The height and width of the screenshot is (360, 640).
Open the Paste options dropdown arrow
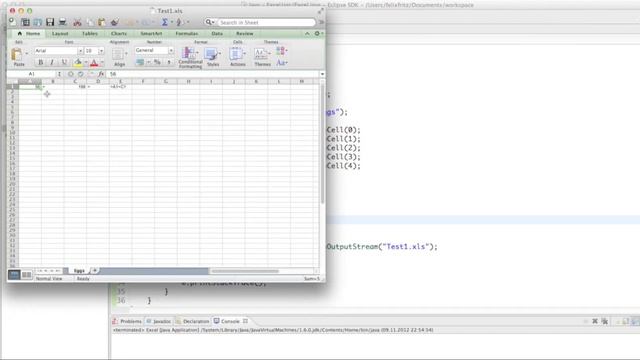27,53
